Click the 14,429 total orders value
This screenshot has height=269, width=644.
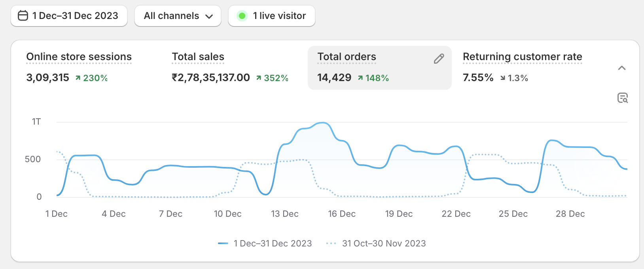pyautogui.click(x=334, y=78)
